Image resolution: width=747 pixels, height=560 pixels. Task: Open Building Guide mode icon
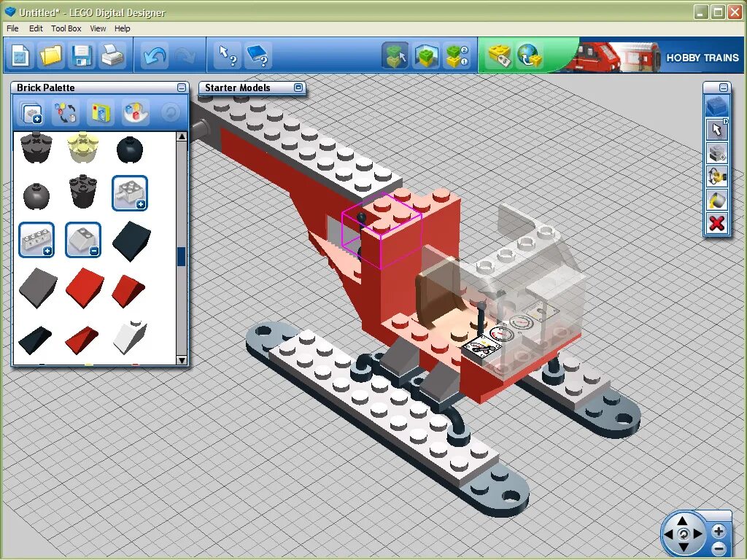pyautogui.click(x=457, y=55)
